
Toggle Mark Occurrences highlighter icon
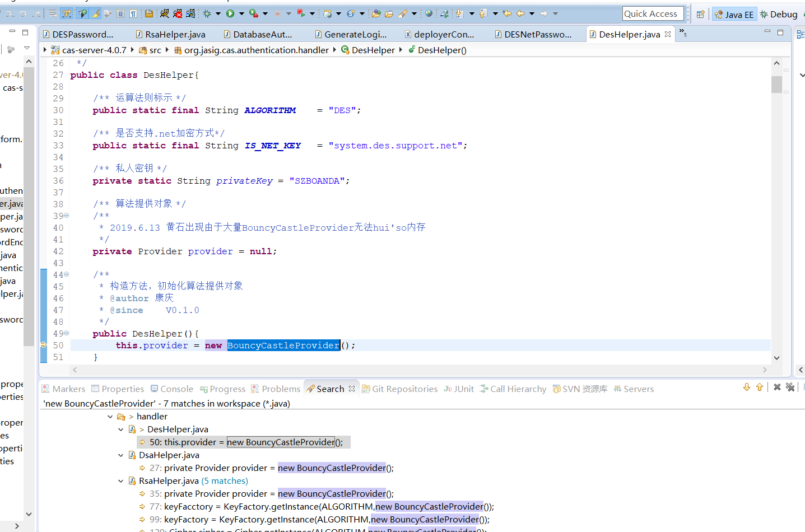[x=95, y=13]
